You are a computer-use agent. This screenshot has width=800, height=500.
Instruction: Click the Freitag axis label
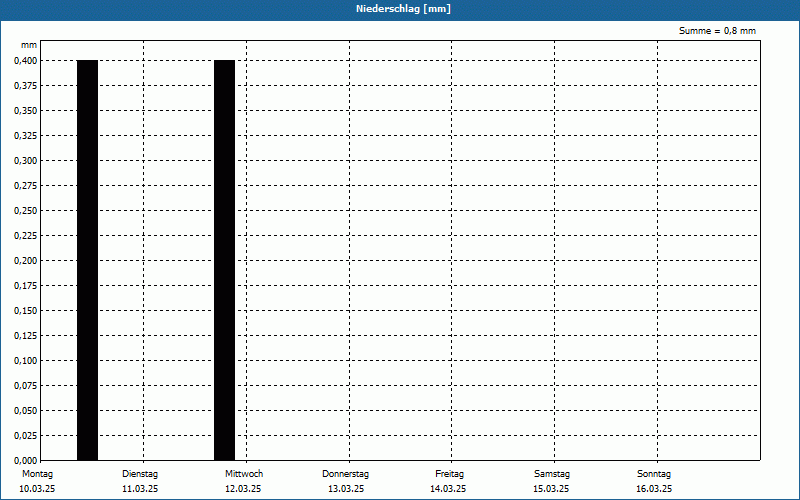click(x=449, y=474)
